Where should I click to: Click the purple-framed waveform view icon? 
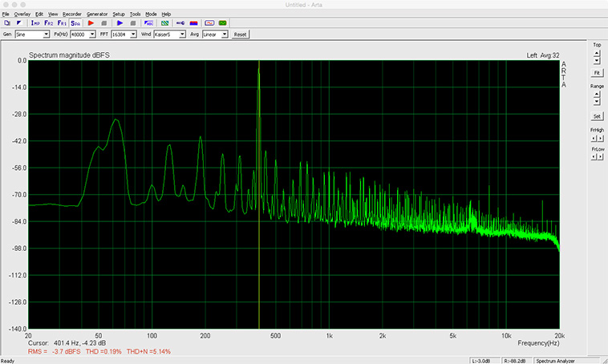(x=209, y=23)
